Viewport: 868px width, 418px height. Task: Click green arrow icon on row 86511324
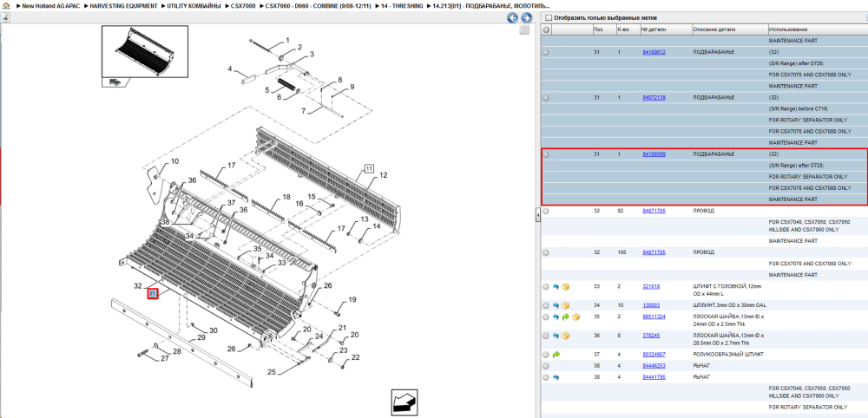point(566,317)
